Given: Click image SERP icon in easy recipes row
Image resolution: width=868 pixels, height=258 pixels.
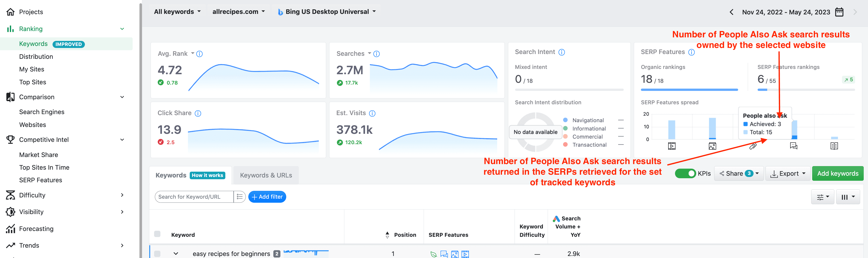Looking at the screenshot, I should coord(454,254).
